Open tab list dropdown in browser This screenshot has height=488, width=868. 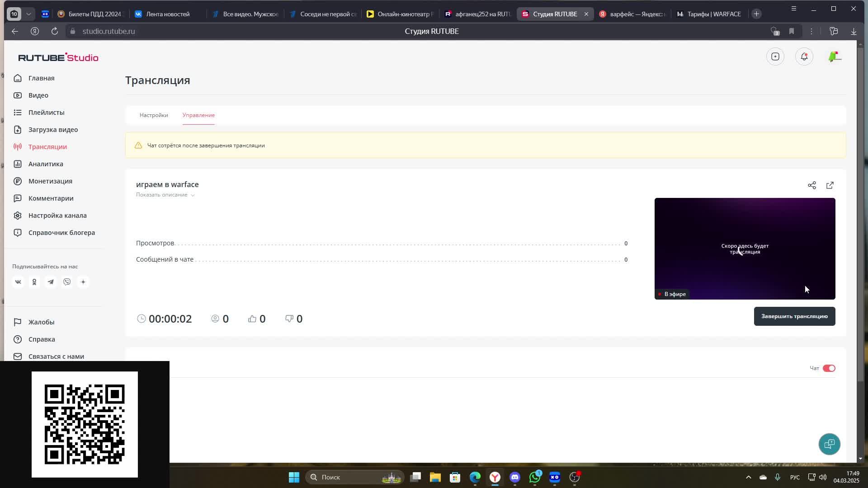tap(28, 14)
